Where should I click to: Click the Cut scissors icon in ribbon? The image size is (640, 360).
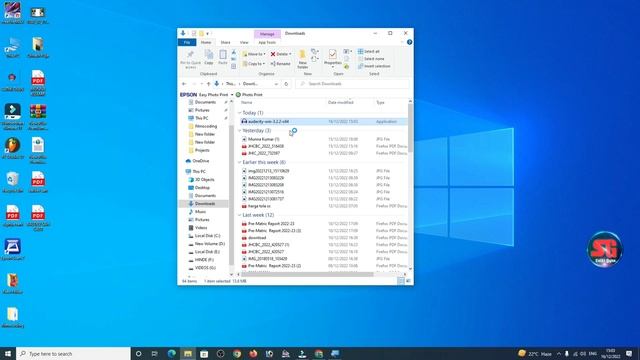coord(233,52)
